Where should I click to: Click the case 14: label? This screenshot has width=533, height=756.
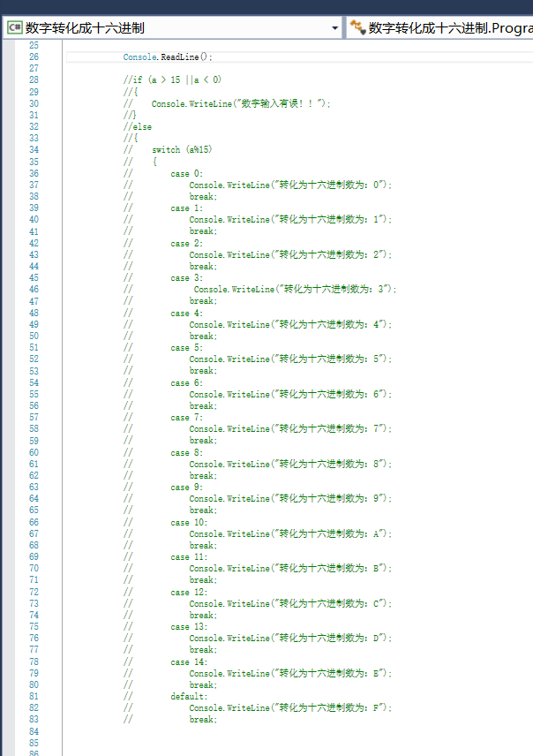tap(189, 662)
